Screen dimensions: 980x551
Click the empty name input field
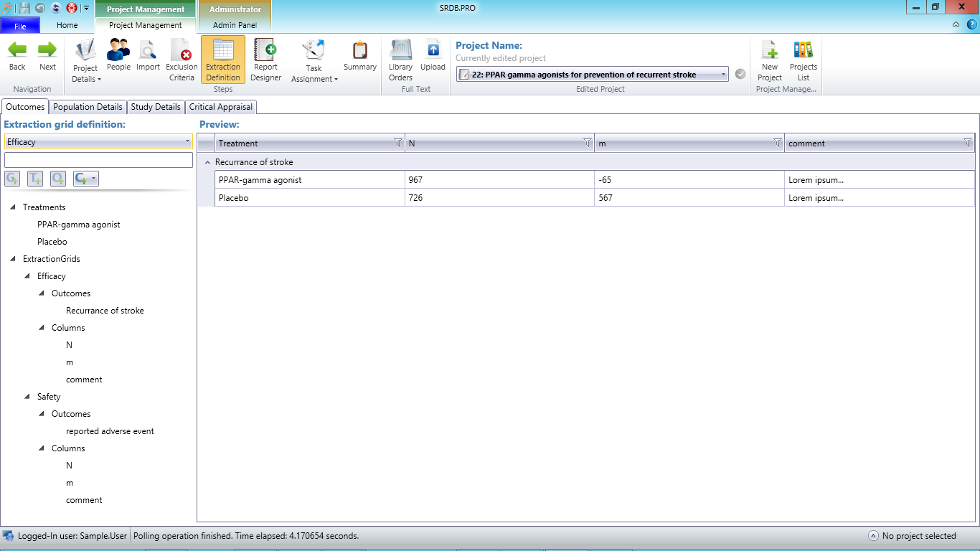pyautogui.click(x=98, y=160)
